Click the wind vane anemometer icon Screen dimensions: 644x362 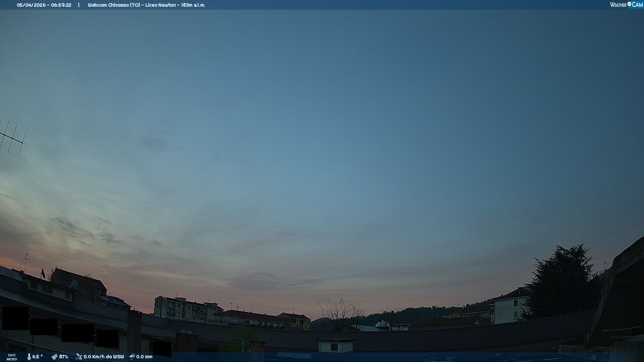coord(79,357)
